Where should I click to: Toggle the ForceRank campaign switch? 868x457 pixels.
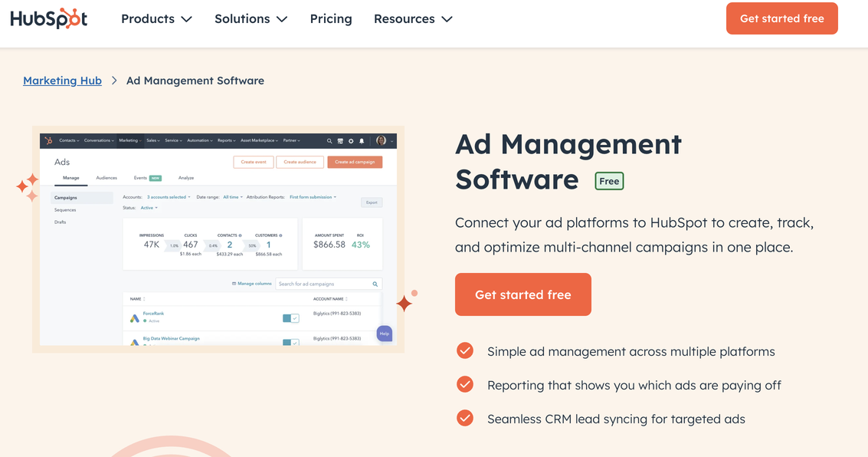(290, 317)
